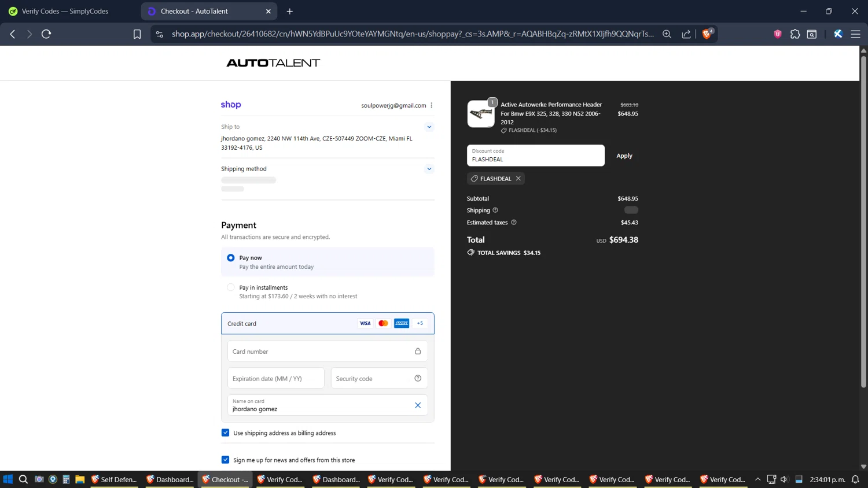This screenshot has width=868, height=488.
Task: Expand the Shipping method section
Action: pyautogui.click(x=429, y=169)
